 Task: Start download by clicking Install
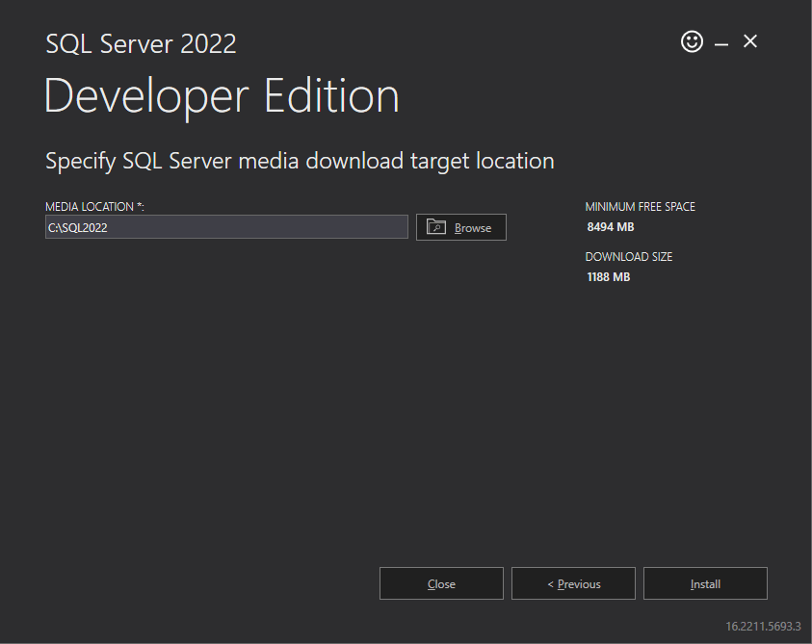click(705, 582)
